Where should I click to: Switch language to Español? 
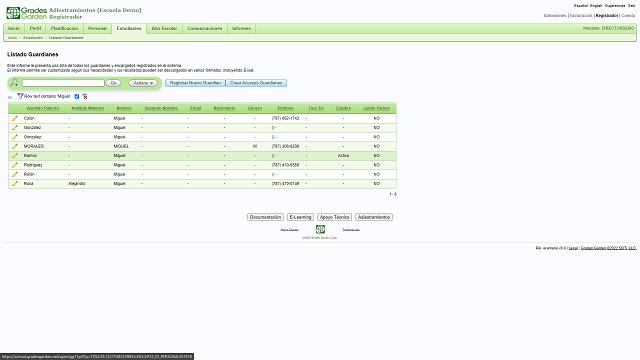(x=581, y=6)
